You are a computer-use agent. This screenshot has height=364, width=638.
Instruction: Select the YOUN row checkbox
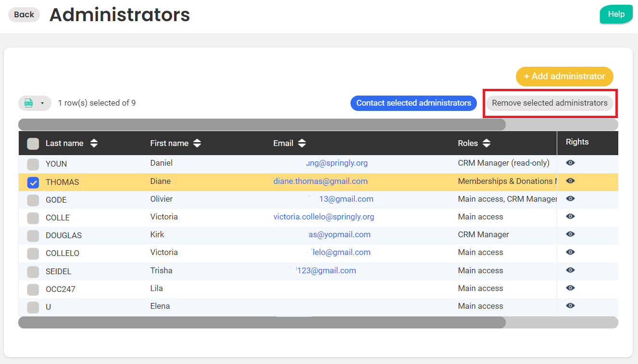click(33, 164)
